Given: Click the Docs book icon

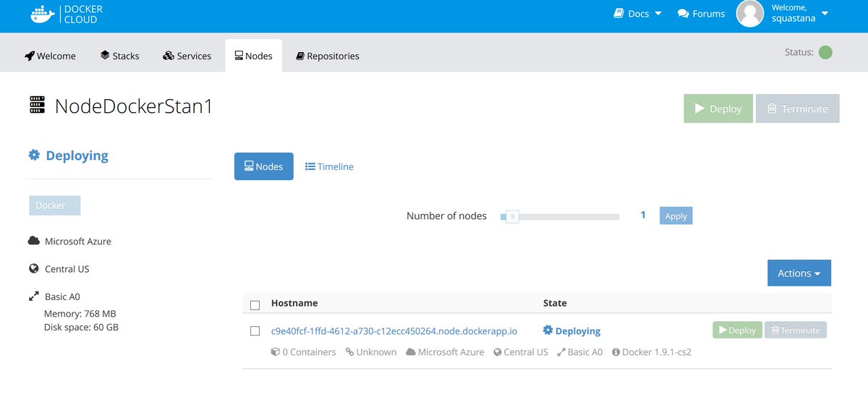Looking at the screenshot, I should click(x=618, y=13).
